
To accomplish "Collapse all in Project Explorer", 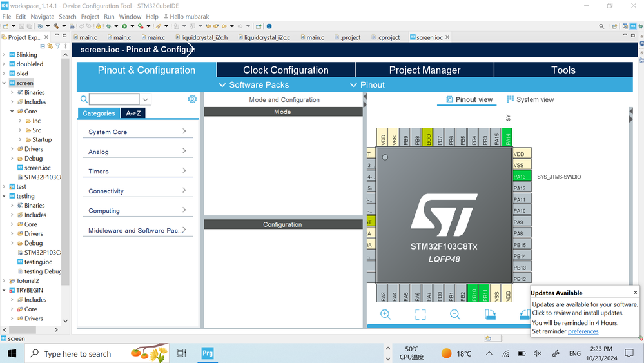I will tap(43, 46).
